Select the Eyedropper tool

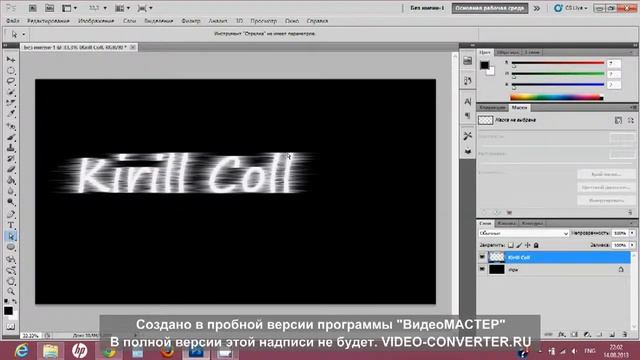tap(11, 114)
